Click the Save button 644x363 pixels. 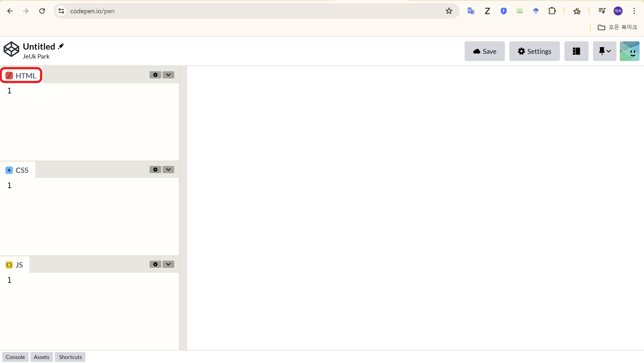(x=485, y=51)
